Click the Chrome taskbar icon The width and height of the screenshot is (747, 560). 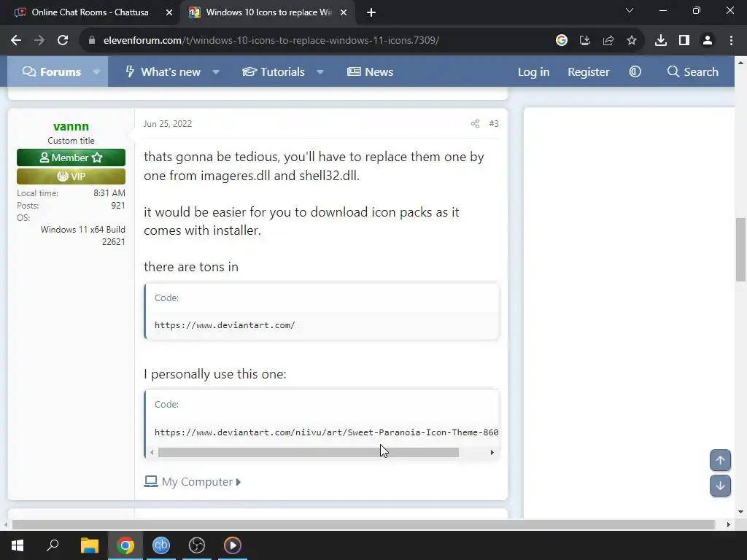(x=125, y=545)
